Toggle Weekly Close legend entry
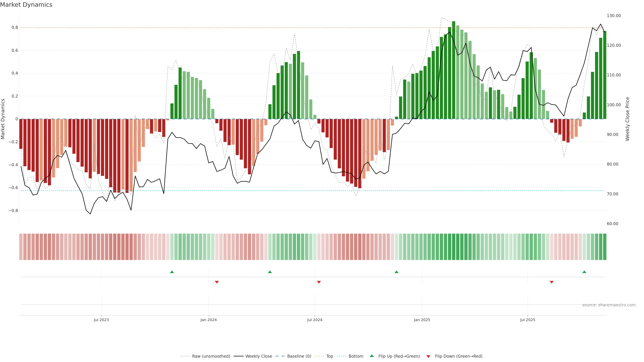 click(x=258, y=356)
